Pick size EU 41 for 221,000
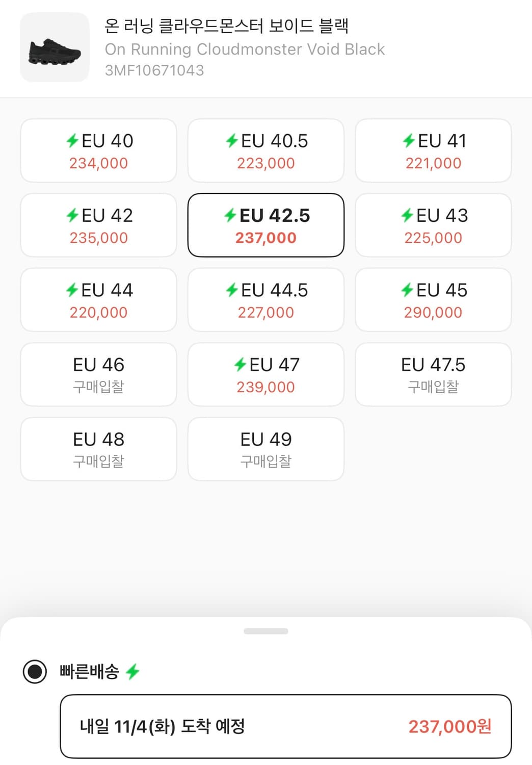The width and height of the screenshot is (532, 765). coord(433,151)
